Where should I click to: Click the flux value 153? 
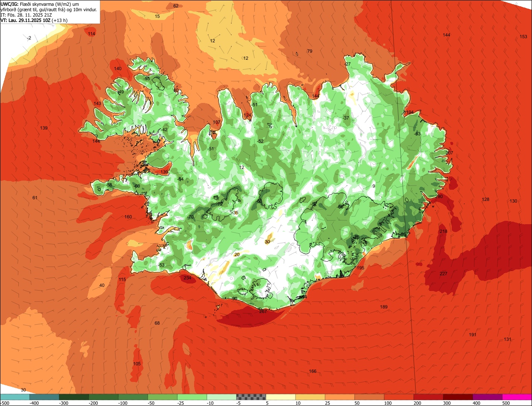coord(524,37)
